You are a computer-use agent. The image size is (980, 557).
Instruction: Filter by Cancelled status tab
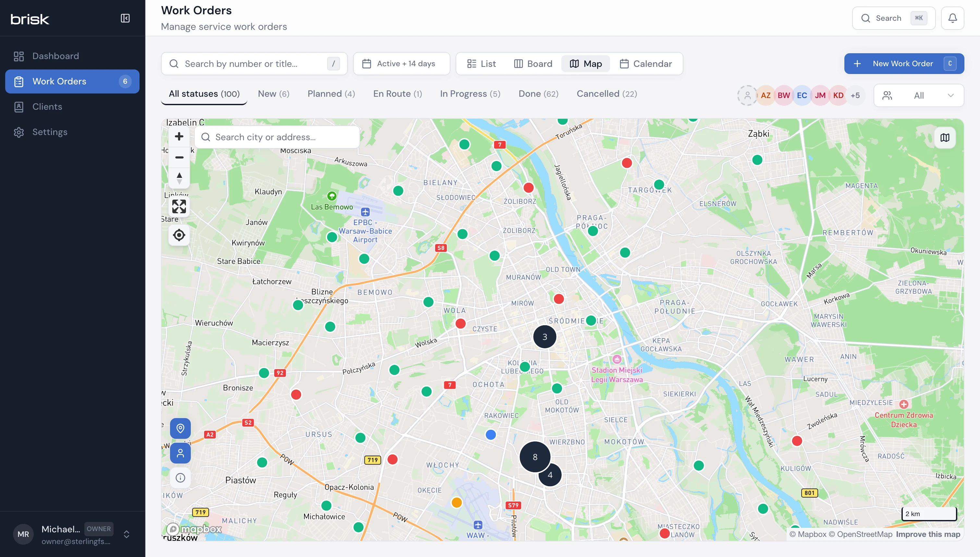pos(607,94)
